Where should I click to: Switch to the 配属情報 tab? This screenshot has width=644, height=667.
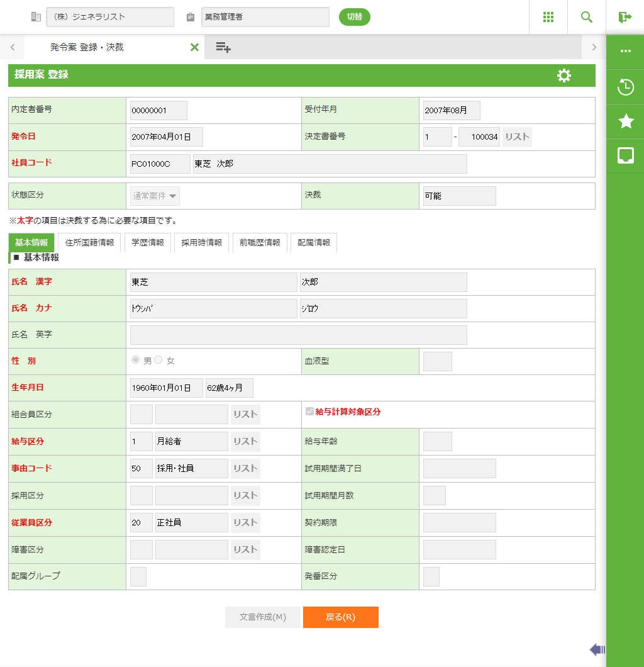tap(313, 242)
